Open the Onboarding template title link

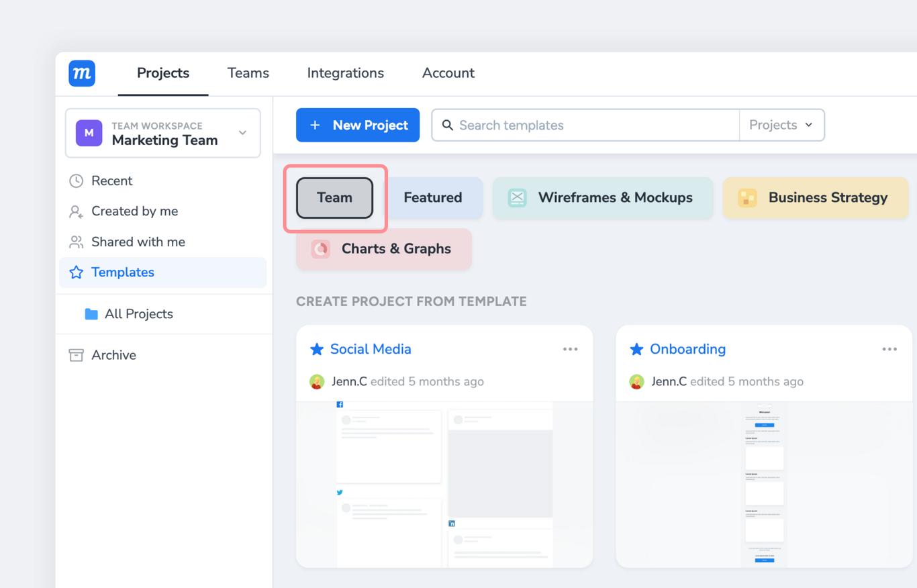tap(688, 349)
